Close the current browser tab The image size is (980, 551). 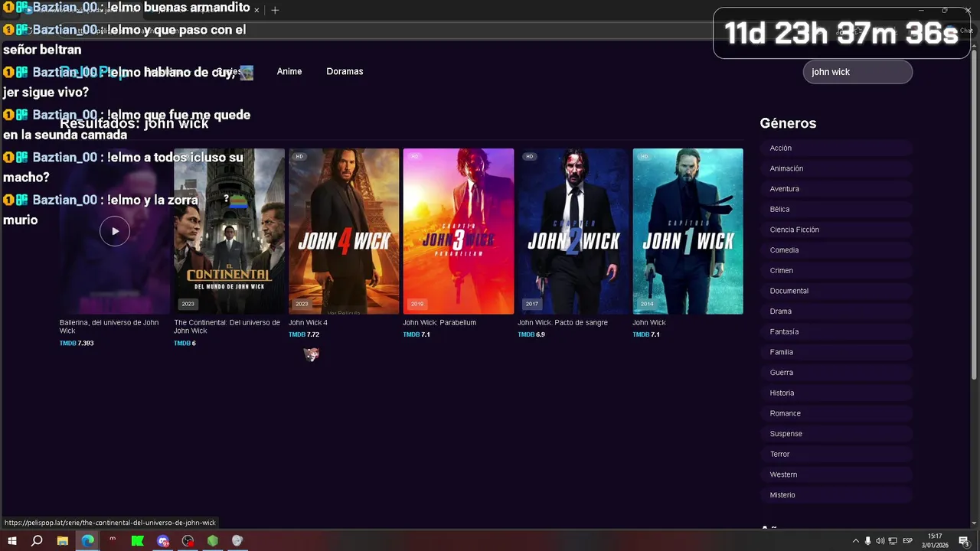coord(256,11)
